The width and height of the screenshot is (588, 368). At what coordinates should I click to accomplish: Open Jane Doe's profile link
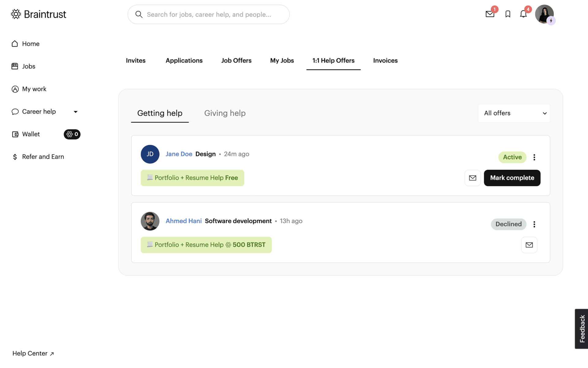pyautogui.click(x=179, y=154)
